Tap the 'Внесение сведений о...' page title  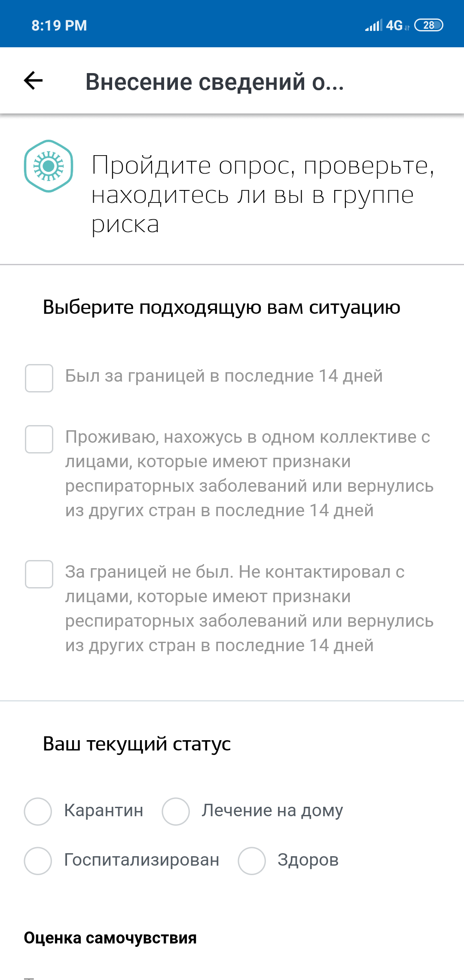[x=215, y=82]
